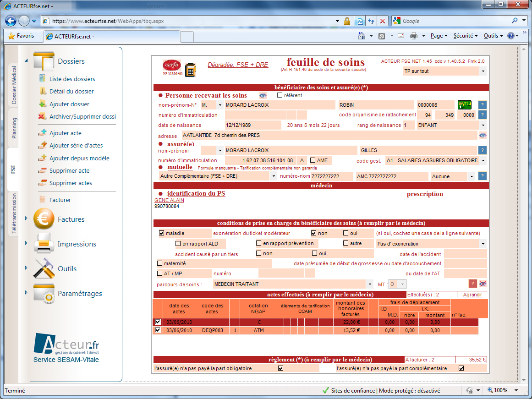Viewport: 532px width, 399px height.
Task: Open the TP sur tout dropdown
Action: pos(483,71)
